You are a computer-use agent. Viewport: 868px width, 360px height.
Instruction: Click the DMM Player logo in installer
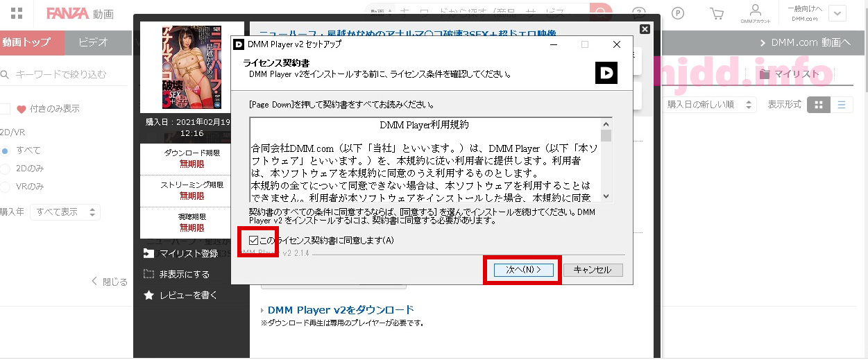tap(606, 73)
